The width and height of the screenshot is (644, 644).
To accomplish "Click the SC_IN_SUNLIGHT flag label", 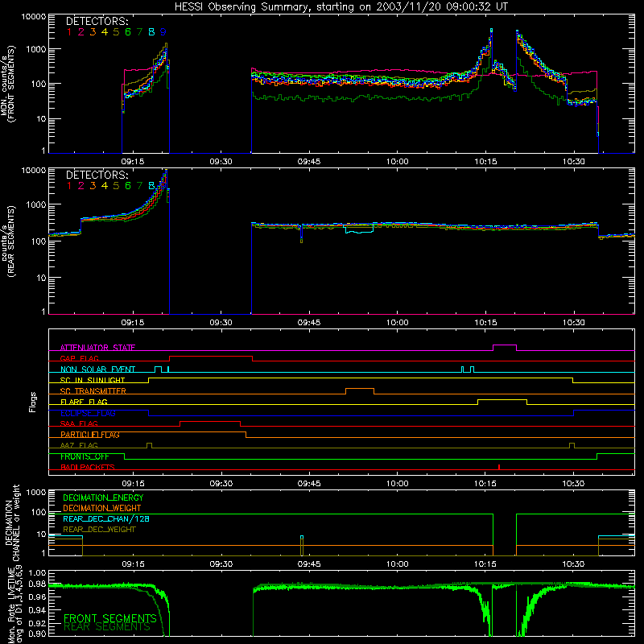I will (x=93, y=380).
